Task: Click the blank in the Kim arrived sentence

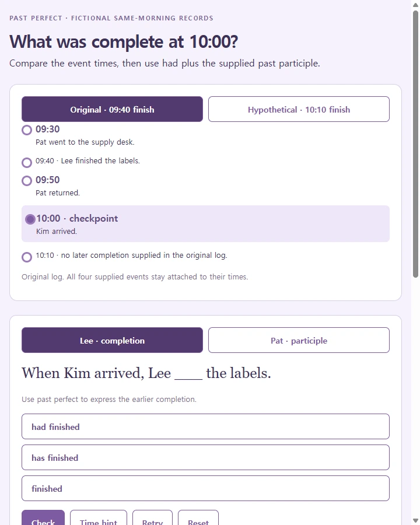Action: point(188,374)
